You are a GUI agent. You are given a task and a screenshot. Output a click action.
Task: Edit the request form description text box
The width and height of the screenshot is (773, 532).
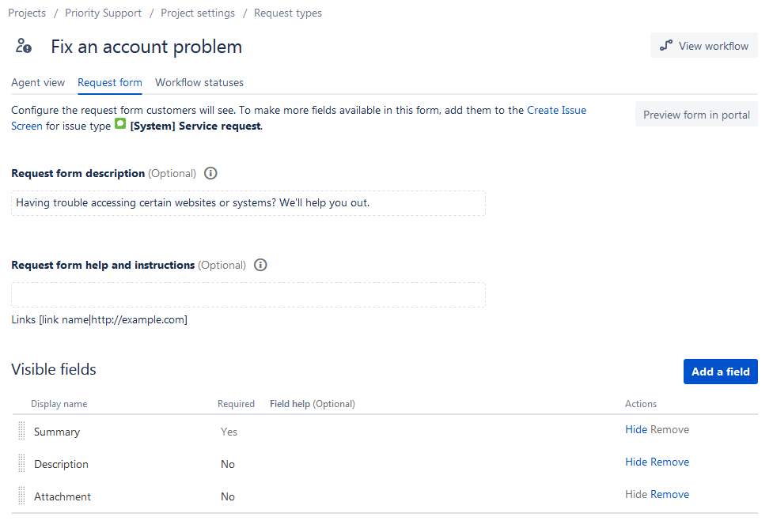(248, 203)
